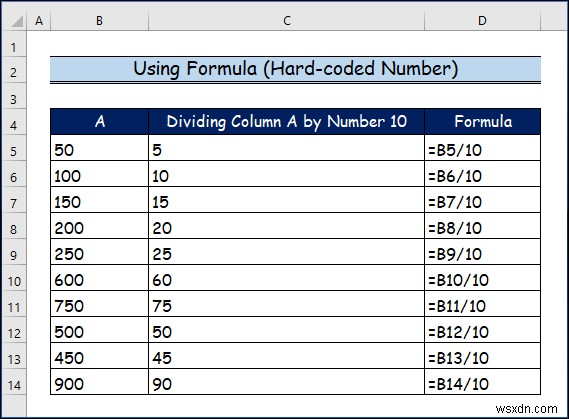Click the title 'Using Formula (Hard-coded Number)'

tap(295, 69)
